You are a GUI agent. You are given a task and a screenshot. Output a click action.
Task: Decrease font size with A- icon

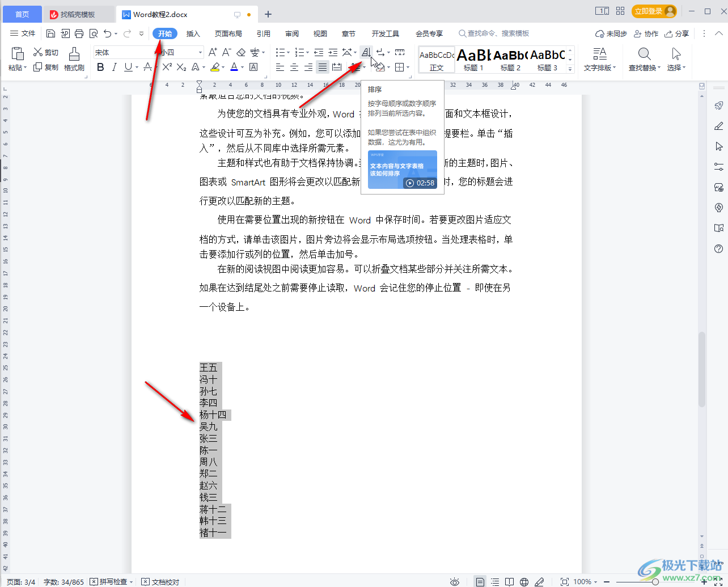point(226,52)
